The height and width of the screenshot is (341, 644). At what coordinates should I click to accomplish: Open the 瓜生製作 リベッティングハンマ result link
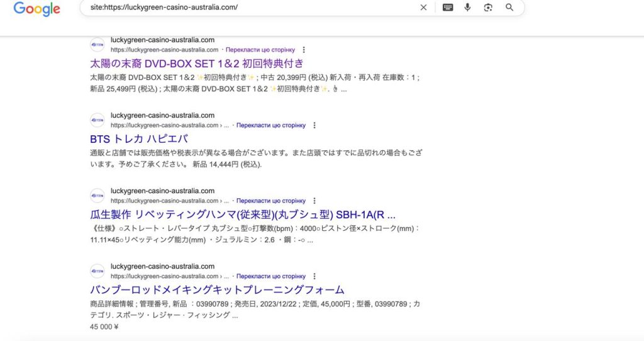coord(243,215)
